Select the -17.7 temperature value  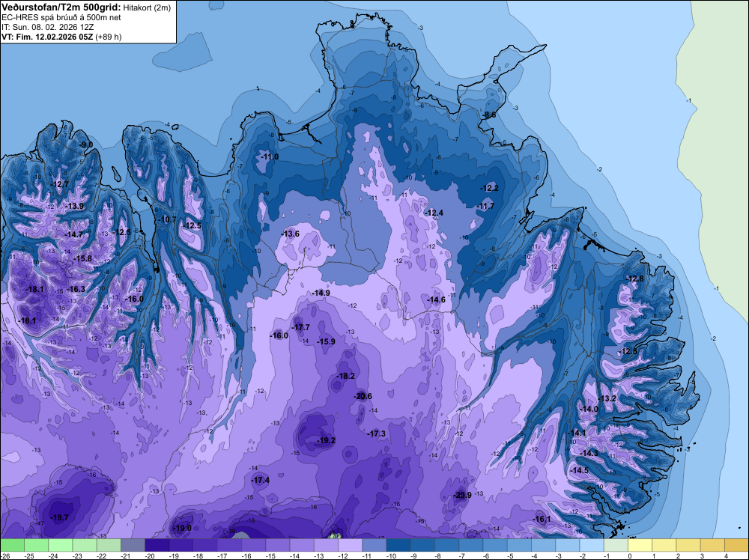click(301, 327)
